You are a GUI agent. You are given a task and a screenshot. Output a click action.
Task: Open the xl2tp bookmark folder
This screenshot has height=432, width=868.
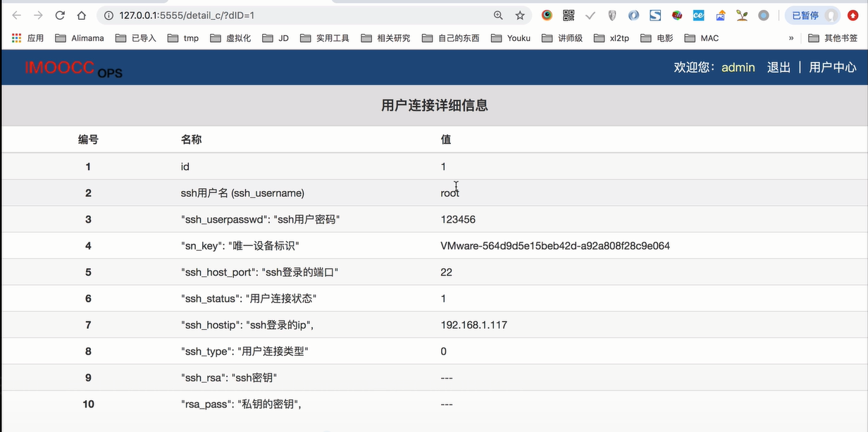(612, 38)
